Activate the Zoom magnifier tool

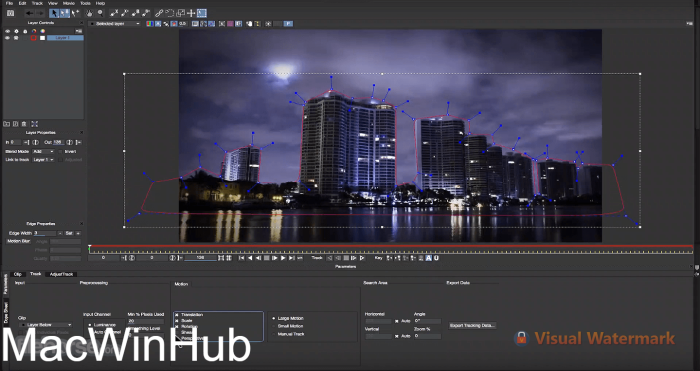tap(100, 13)
